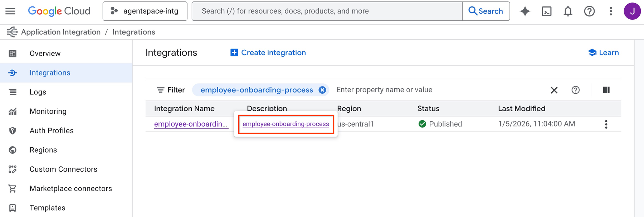
Task: Sort by Region column header
Action: (x=349, y=108)
